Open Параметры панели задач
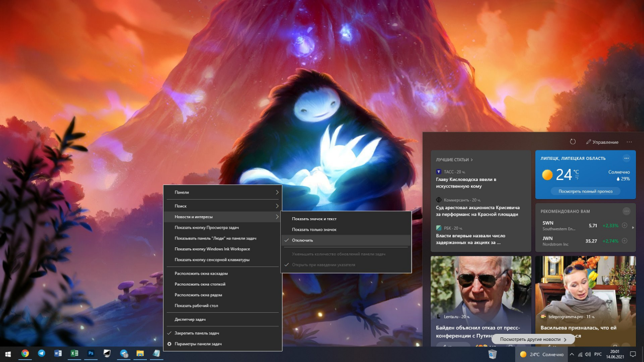 (x=223, y=344)
